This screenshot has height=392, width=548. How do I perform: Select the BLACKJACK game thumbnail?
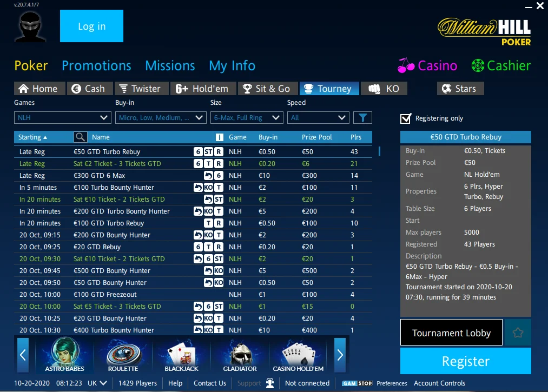[181, 354]
